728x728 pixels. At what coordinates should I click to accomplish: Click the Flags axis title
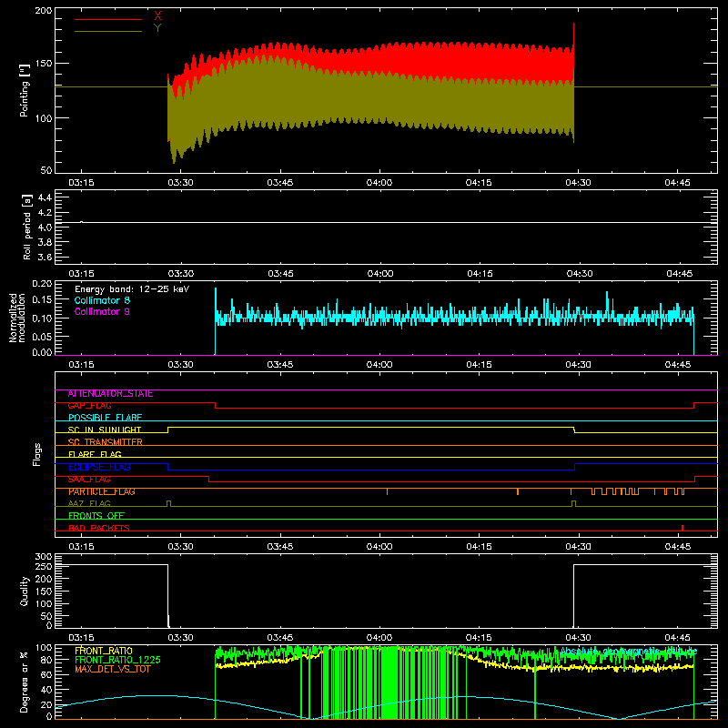tap(36, 454)
